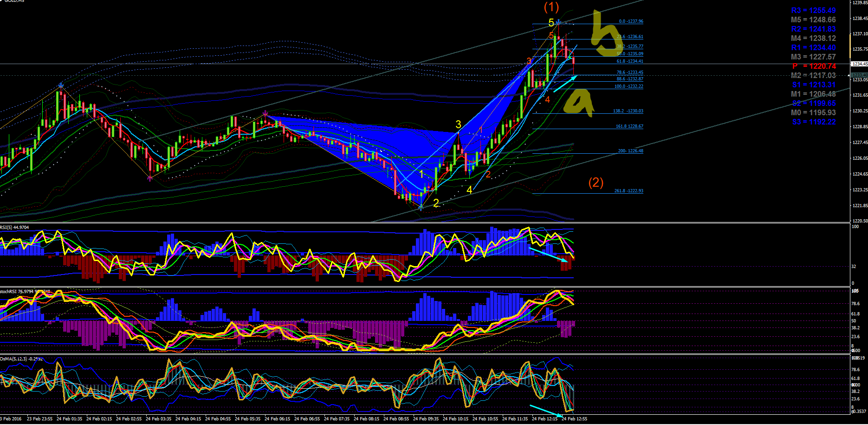This screenshot has height=425, width=868.
Task: Click the R1 = 1234.40 resistance label
Action: tap(813, 47)
